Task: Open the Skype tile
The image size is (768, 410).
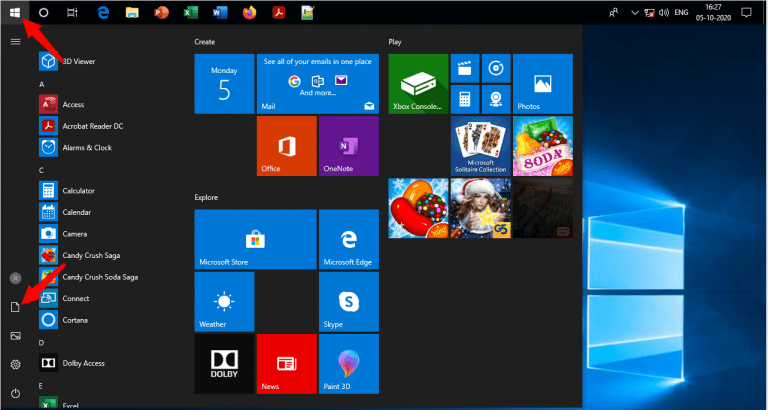Action: pyautogui.click(x=348, y=303)
